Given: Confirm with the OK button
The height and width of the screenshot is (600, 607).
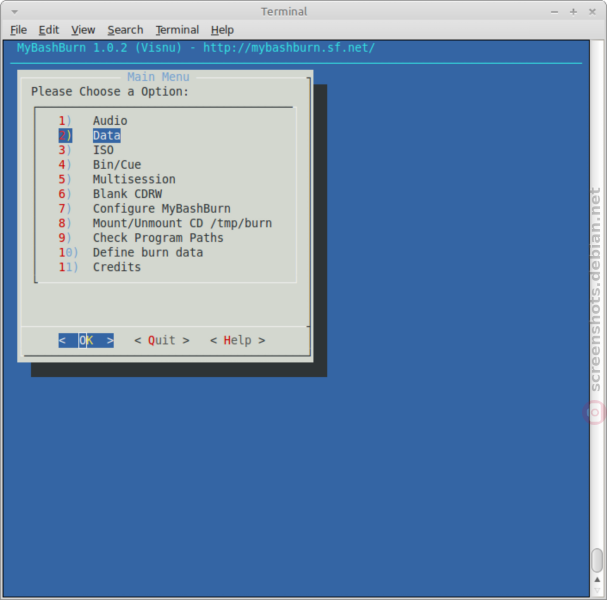Looking at the screenshot, I should 86,340.
